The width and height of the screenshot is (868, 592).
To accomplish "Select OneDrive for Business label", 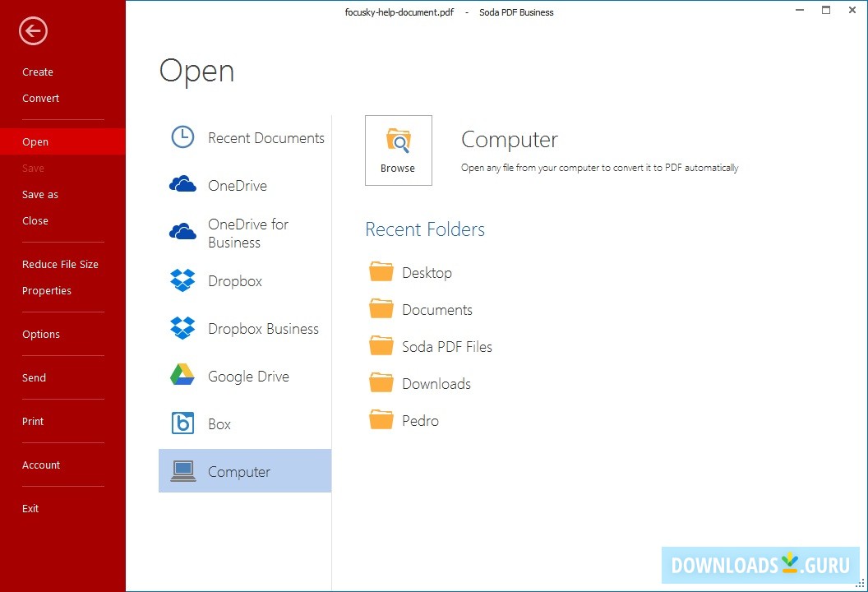I will (248, 234).
